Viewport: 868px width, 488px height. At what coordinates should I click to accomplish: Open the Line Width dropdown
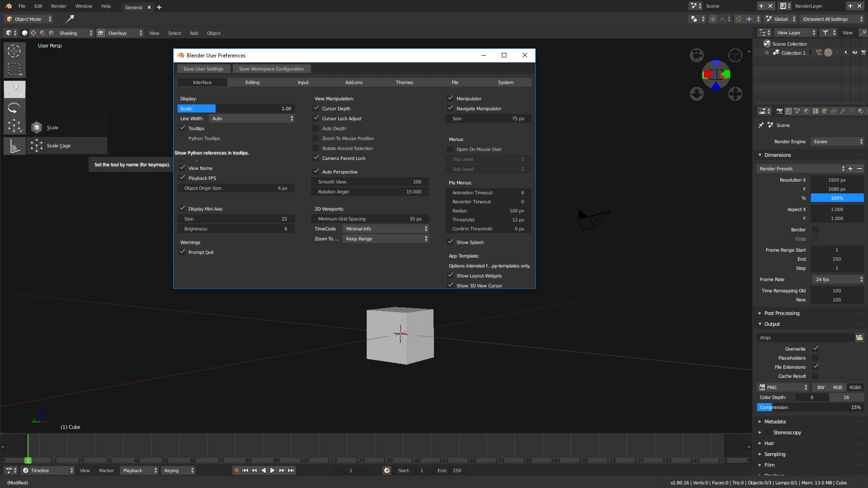tap(252, 118)
